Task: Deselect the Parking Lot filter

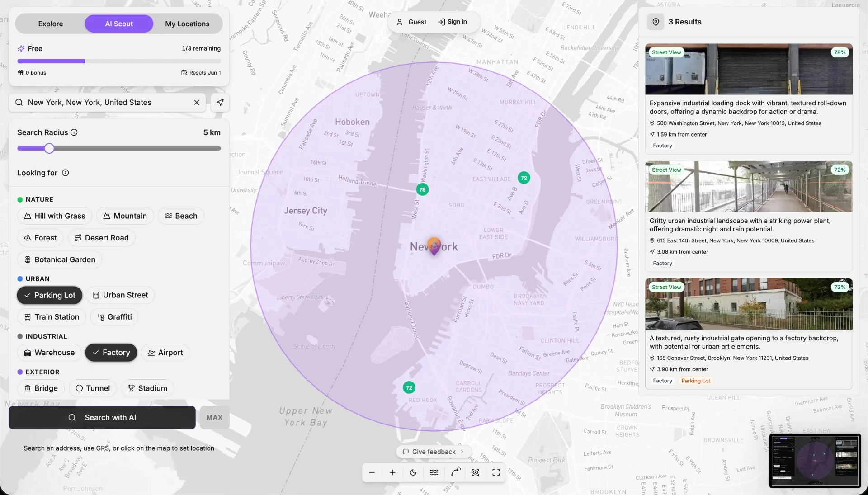Action: click(x=50, y=295)
